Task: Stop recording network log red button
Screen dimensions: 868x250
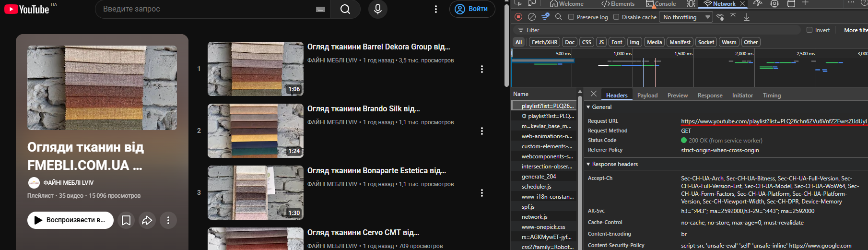Action: tap(518, 17)
